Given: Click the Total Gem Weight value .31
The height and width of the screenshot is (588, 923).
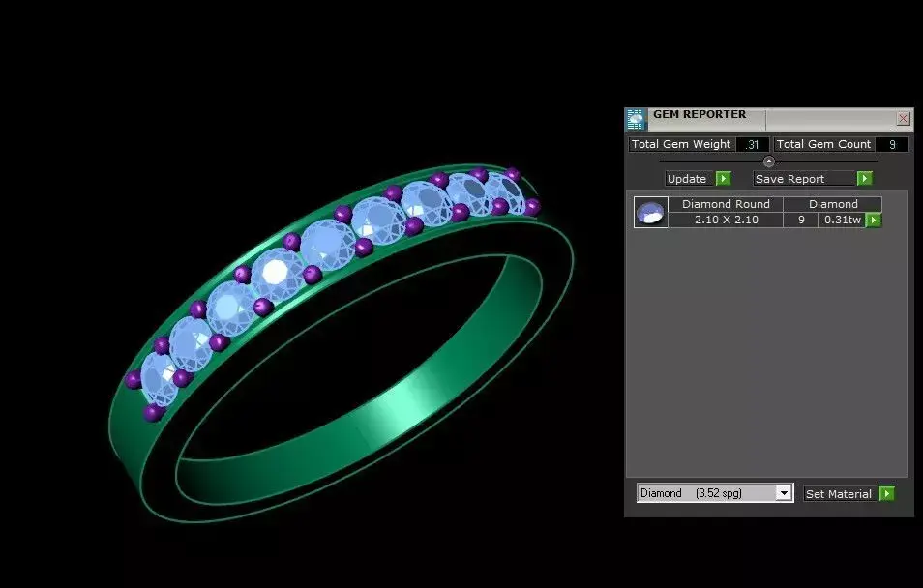Looking at the screenshot, I should [x=753, y=144].
